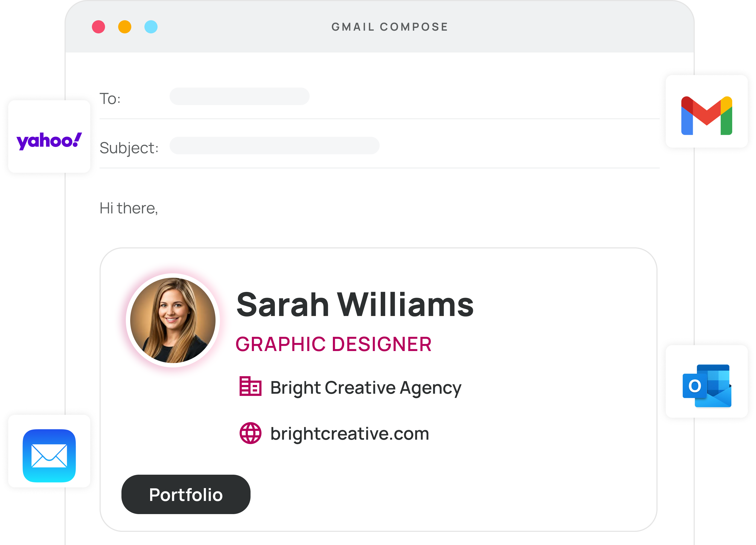This screenshot has height=545, width=756.
Task: Click the orange window dot
Action: [x=125, y=27]
